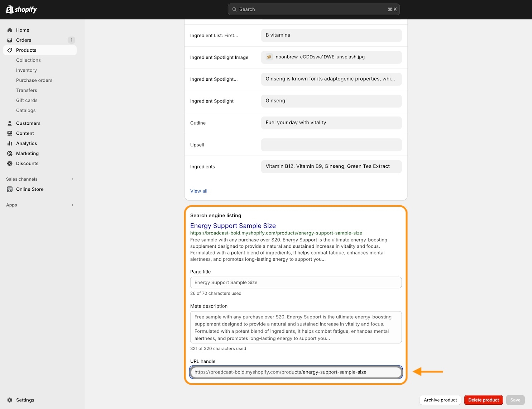Expand the Apps section chevron

[72, 205]
